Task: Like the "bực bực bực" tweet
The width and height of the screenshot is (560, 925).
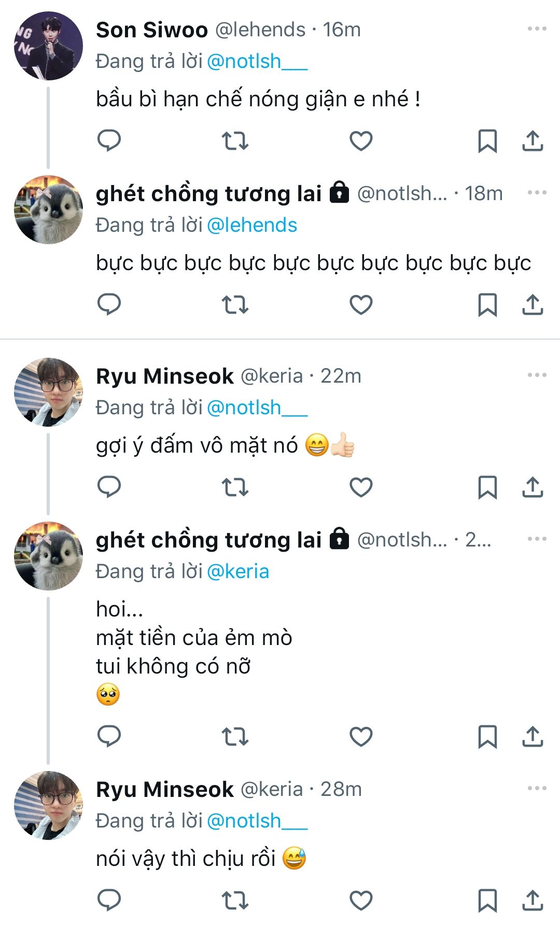Action: tap(361, 304)
